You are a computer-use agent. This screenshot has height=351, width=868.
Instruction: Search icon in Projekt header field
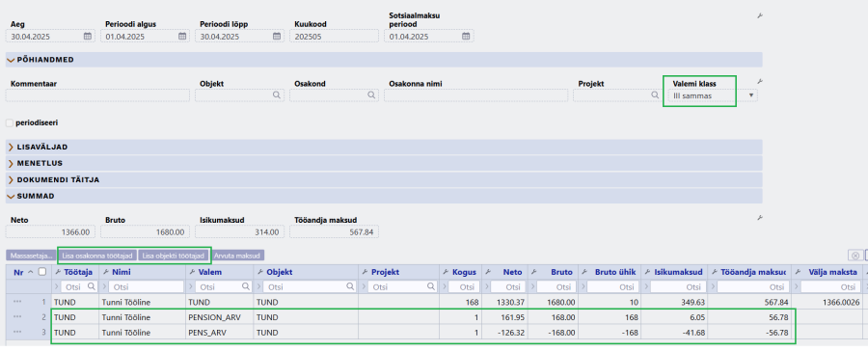[x=654, y=95]
